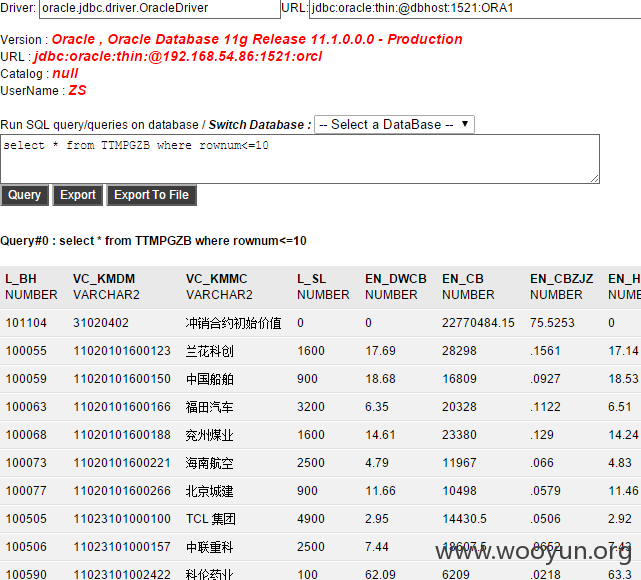641x580 pixels.
Task: Click the Driver input field
Action: point(159,8)
